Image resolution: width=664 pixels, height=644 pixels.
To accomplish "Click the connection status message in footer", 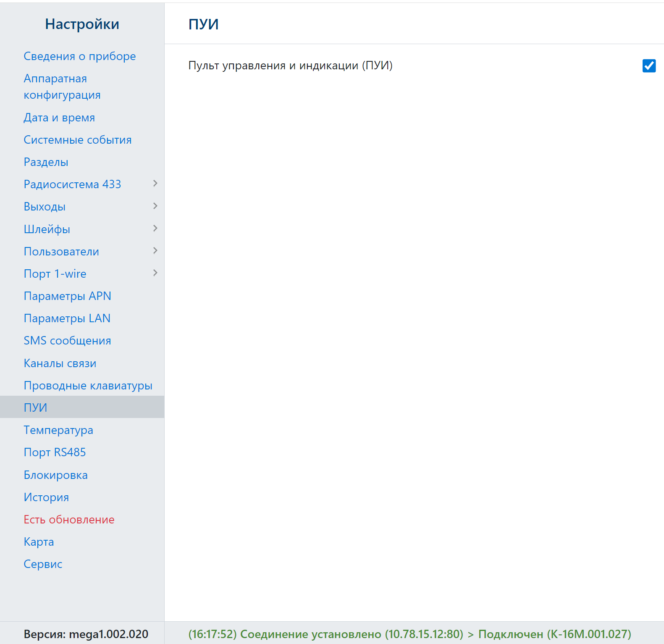I will [x=409, y=634].
